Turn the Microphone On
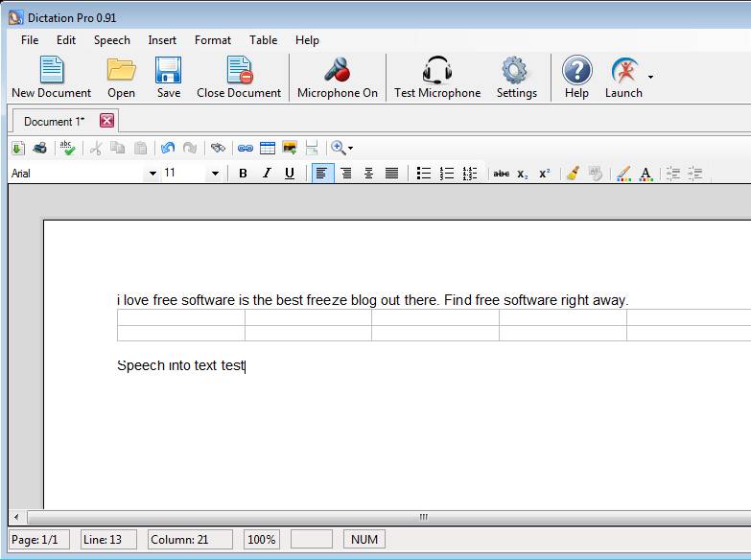 (338, 77)
